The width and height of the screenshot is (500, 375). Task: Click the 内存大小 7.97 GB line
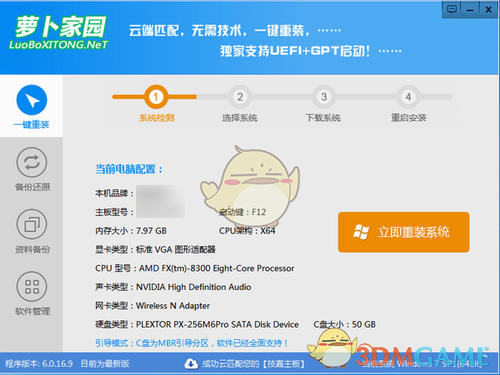pos(131,231)
